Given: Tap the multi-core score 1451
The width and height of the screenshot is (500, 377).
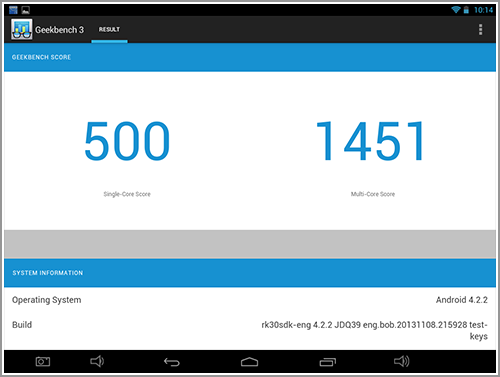Looking at the screenshot, I should pos(370,141).
